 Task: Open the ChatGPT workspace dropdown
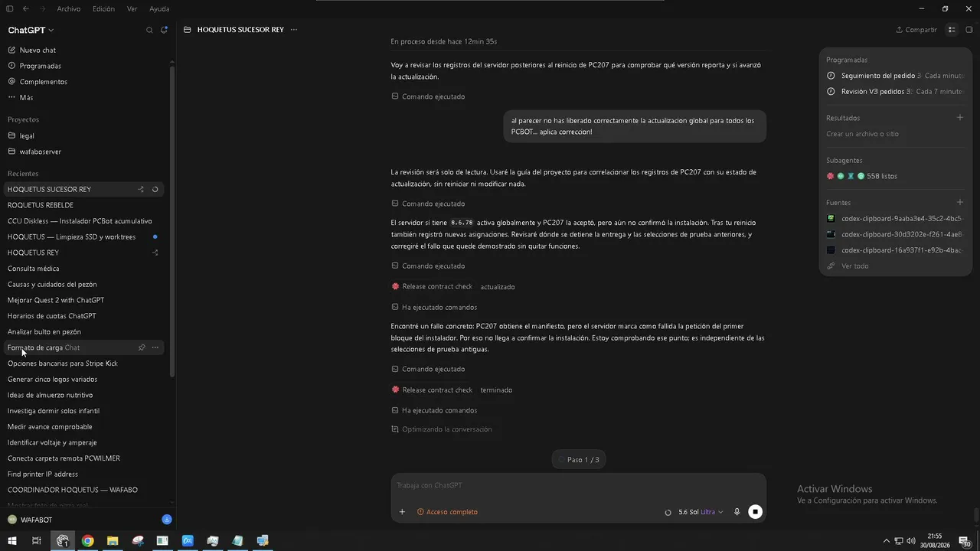pyautogui.click(x=31, y=30)
